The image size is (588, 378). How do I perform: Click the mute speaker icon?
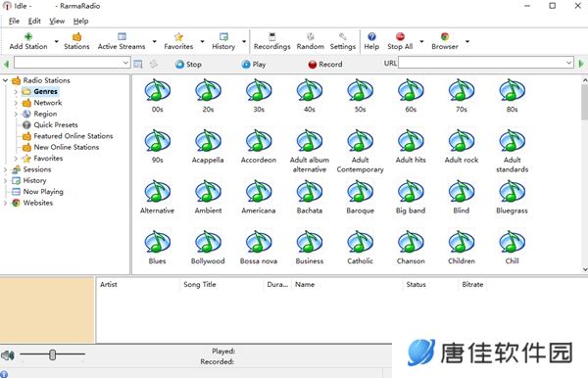[x=8, y=354]
